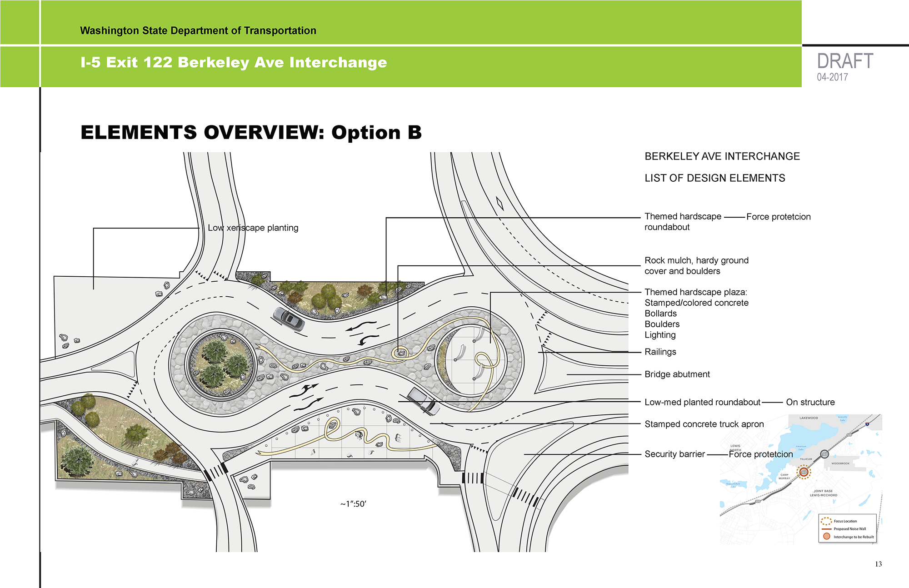Click 'Railings' label
Image resolution: width=909 pixels, height=588 pixels.
point(660,352)
